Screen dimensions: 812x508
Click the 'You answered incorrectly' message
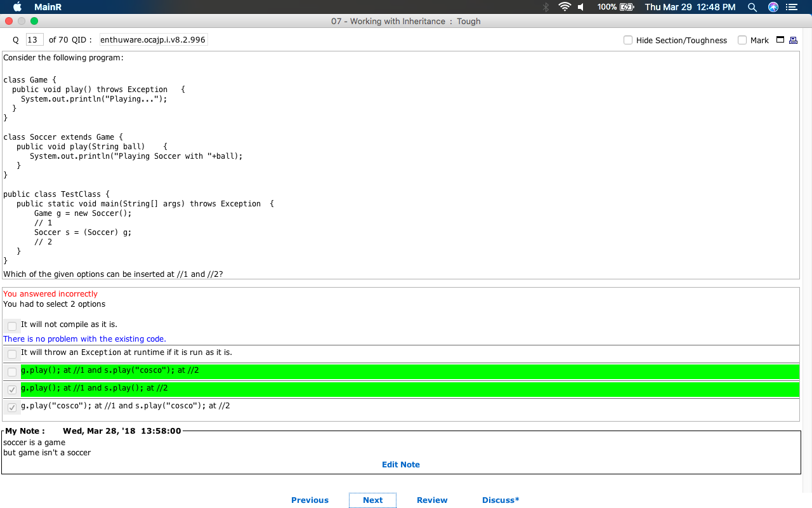click(x=51, y=294)
